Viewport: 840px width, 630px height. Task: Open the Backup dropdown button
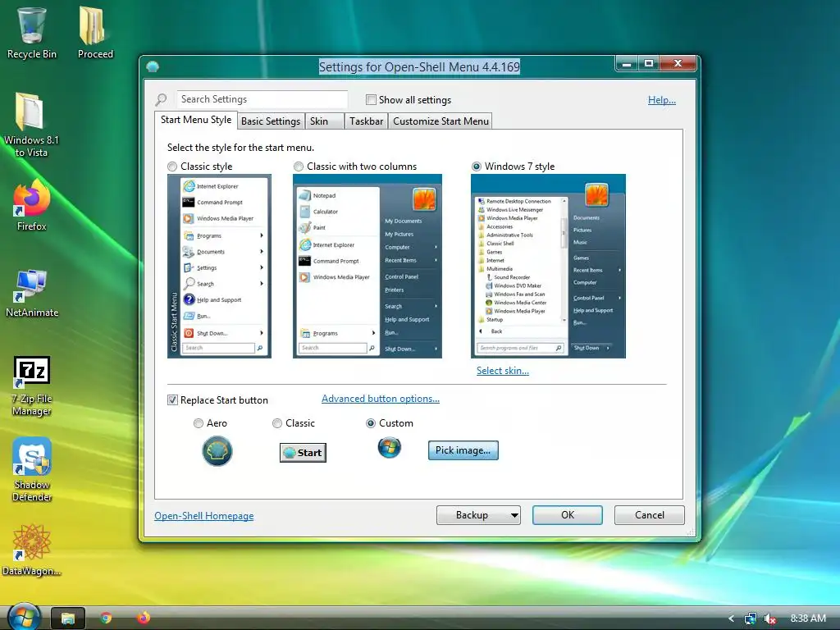pos(478,515)
